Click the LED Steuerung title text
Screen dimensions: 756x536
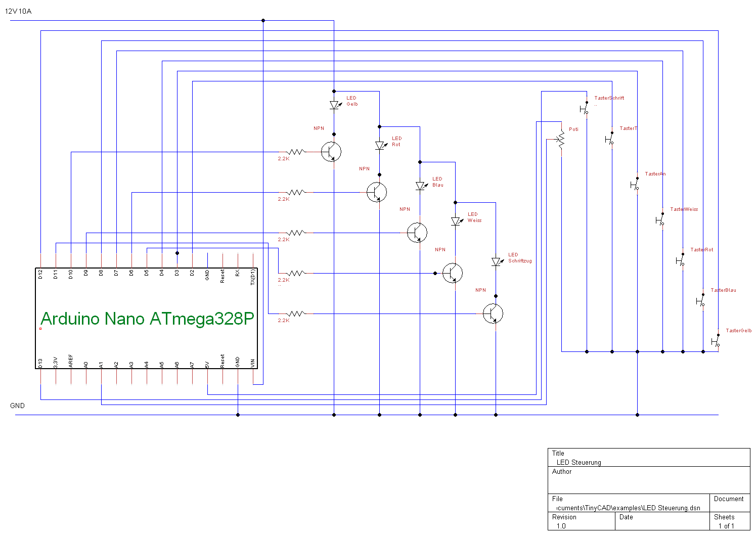(x=579, y=463)
